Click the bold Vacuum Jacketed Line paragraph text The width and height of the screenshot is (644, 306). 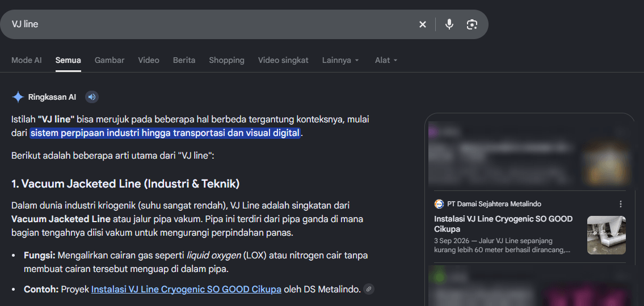coord(61,218)
